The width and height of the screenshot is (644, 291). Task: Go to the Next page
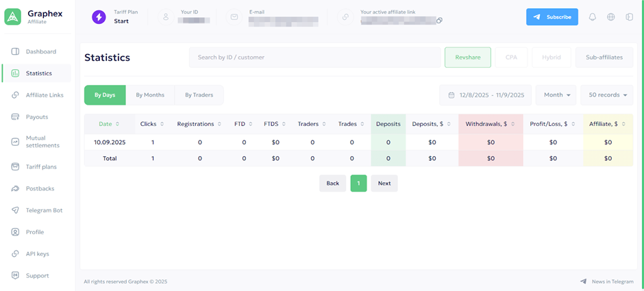click(x=384, y=184)
